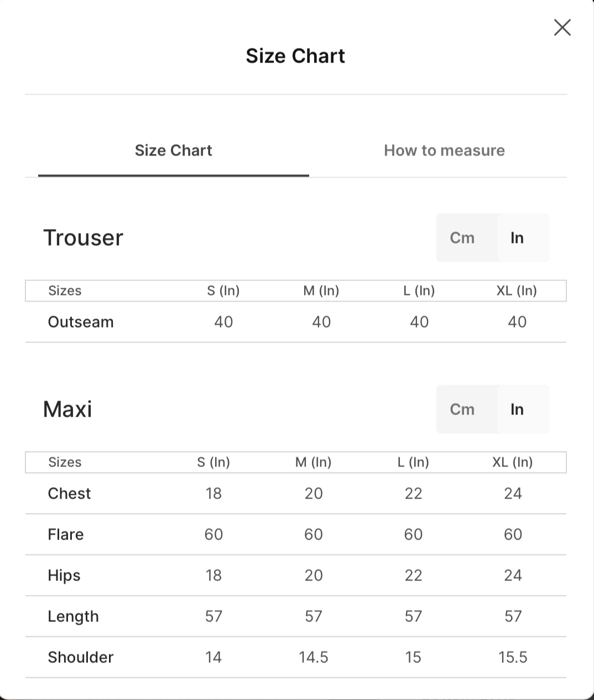The width and height of the screenshot is (594, 700).
Task: Click the Flare row label
Action: pyautogui.click(x=66, y=535)
